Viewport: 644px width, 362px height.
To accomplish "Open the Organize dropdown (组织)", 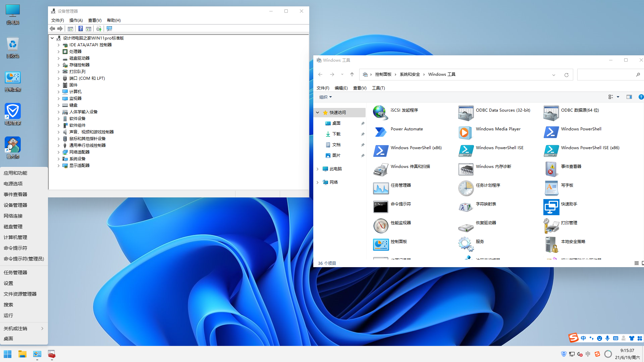I will tap(325, 97).
